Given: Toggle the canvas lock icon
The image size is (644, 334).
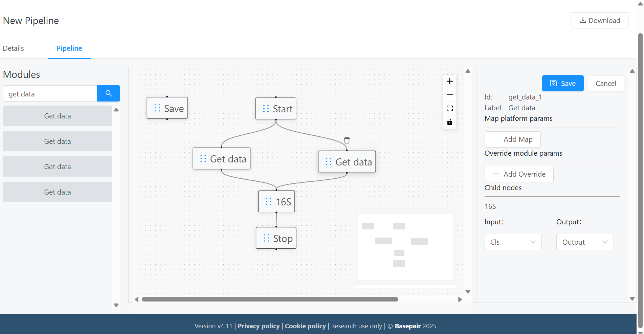Looking at the screenshot, I should tap(449, 122).
